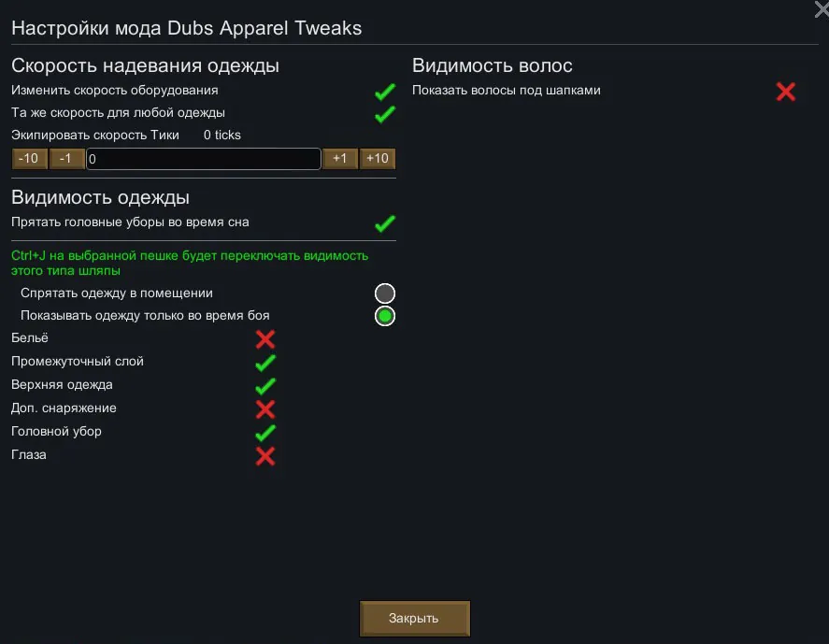Click the "Закрыть" button
The image size is (829, 644).
tap(414, 619)
